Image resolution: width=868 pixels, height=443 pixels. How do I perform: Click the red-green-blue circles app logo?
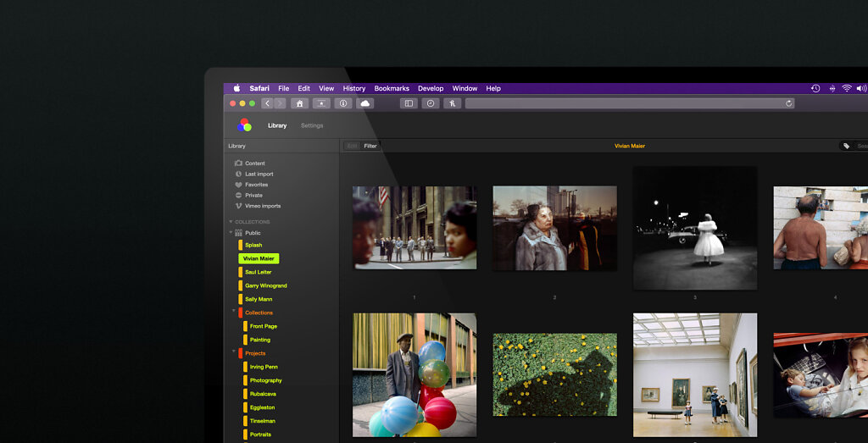[244, 125]
